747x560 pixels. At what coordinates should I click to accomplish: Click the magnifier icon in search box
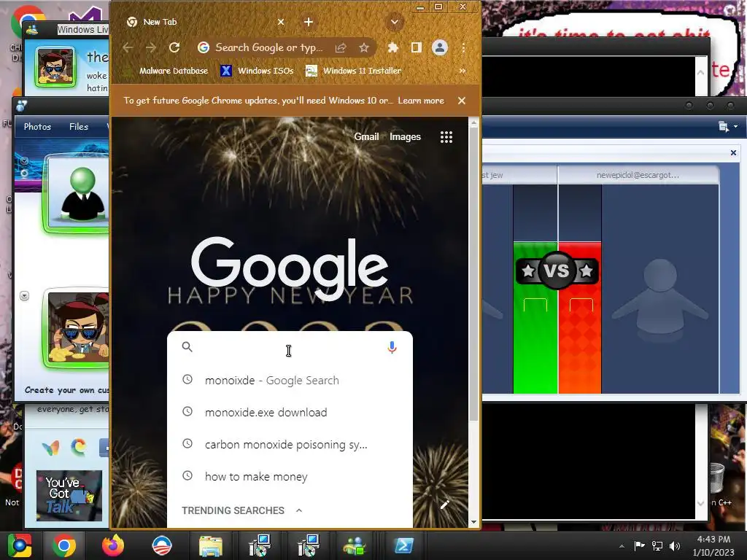click(x=187, y=346)
